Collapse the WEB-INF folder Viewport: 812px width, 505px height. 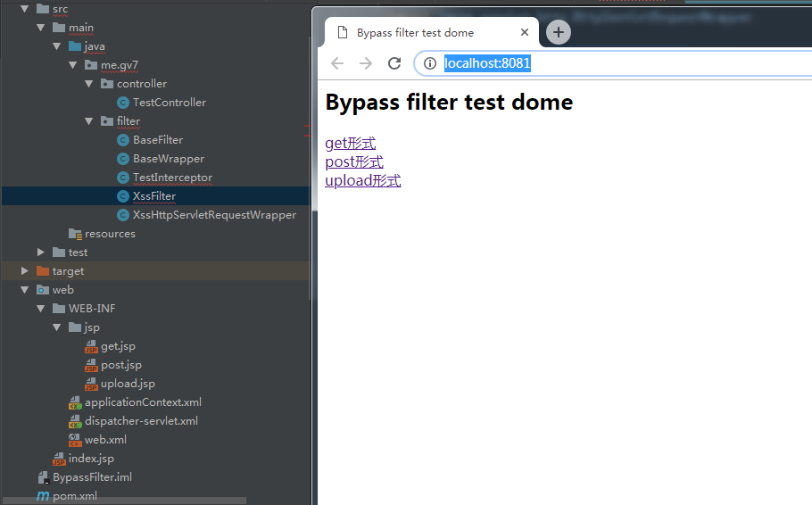(41, 309)
